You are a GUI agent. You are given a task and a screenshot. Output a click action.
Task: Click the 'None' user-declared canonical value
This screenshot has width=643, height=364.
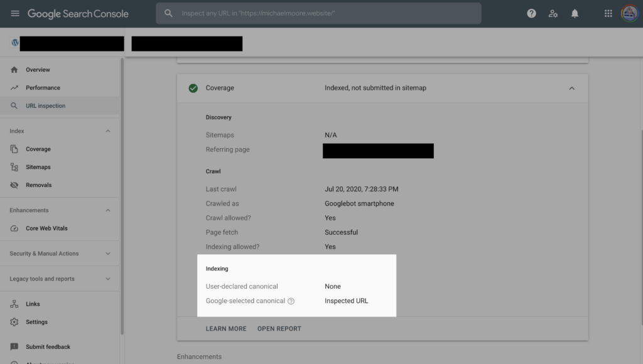[x=333, y=287]
